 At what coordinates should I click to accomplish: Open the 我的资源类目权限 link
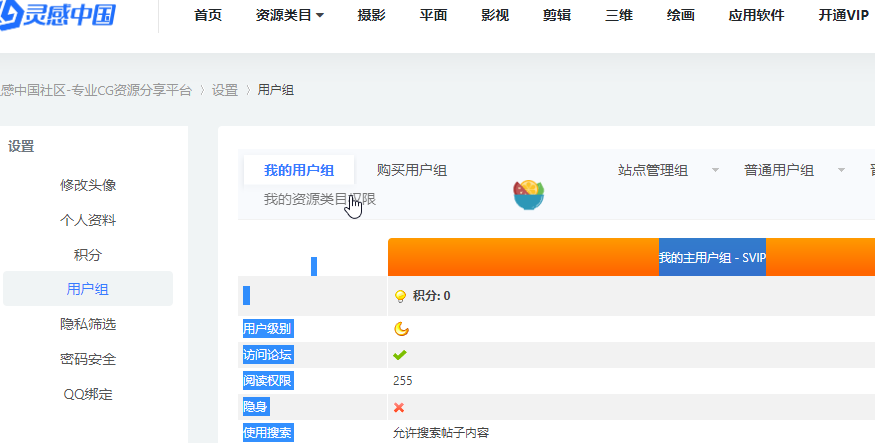click(x=320, y=199)
